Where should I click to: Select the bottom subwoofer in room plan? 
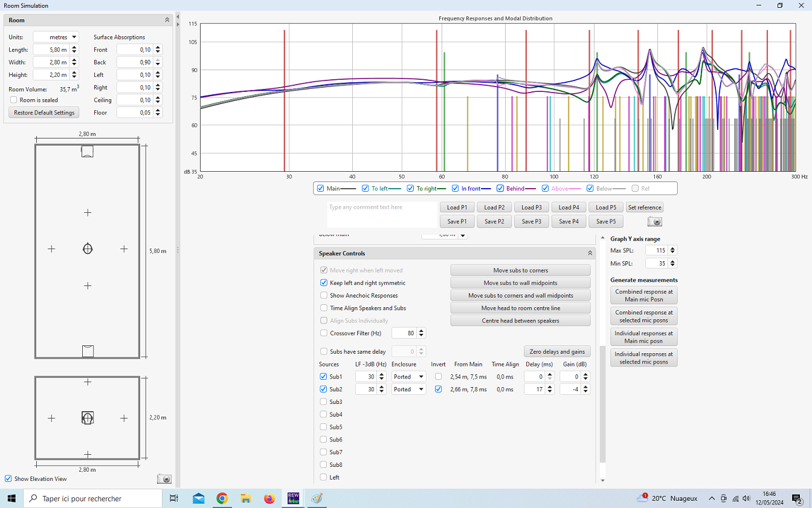pyautogui.click(x=88, y=351)
